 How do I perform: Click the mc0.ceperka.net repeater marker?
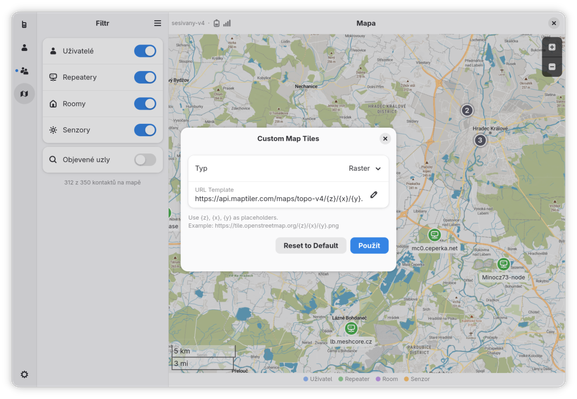coord(434,234)
